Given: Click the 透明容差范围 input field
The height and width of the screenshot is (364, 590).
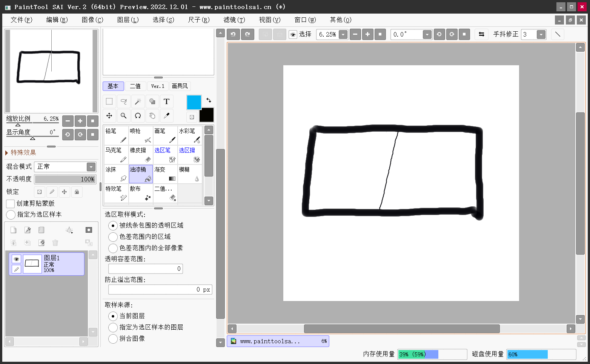Looking at the screenshot, I should coord(146,269).
